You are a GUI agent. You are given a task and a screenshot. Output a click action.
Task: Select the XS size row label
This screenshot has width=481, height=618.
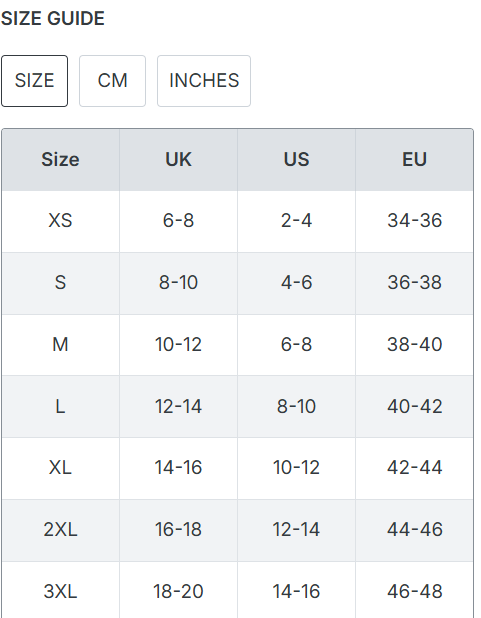[60, 221]
